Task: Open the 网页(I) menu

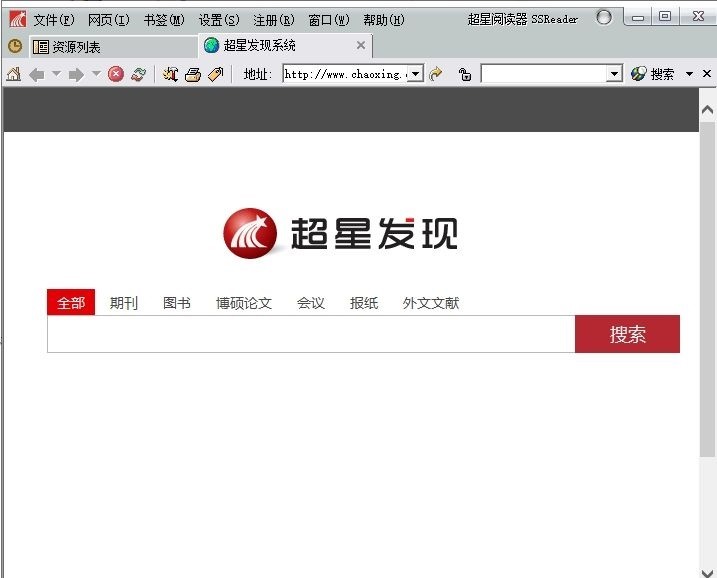Action: [x=109, y=20]
